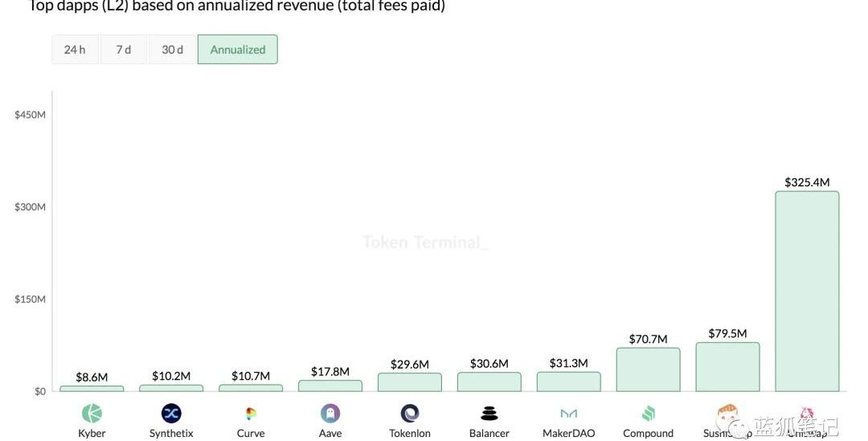Switch to the 24 h timeframe
The height and width of the screenshot is (441, 868).
point(75,50)
